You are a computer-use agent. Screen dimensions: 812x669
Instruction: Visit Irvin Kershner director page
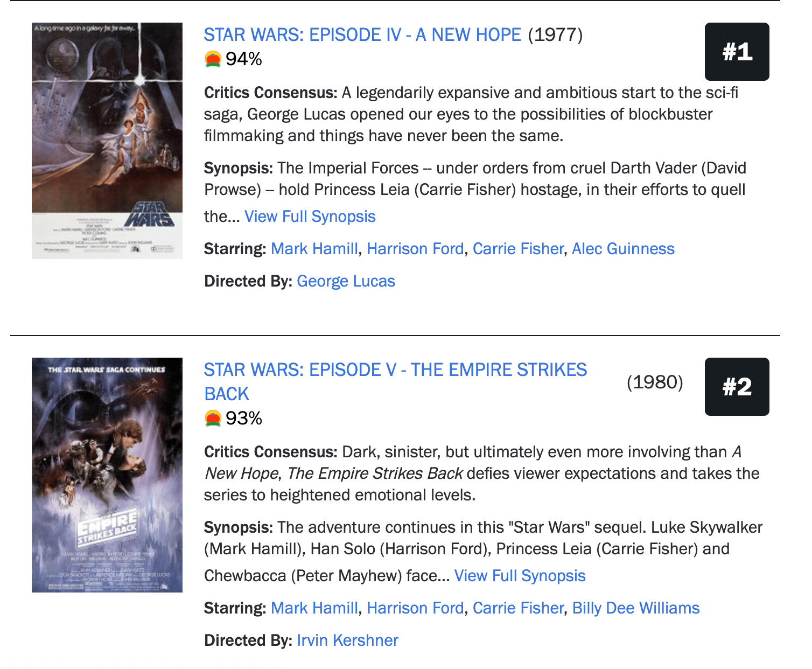pos(347,640)
